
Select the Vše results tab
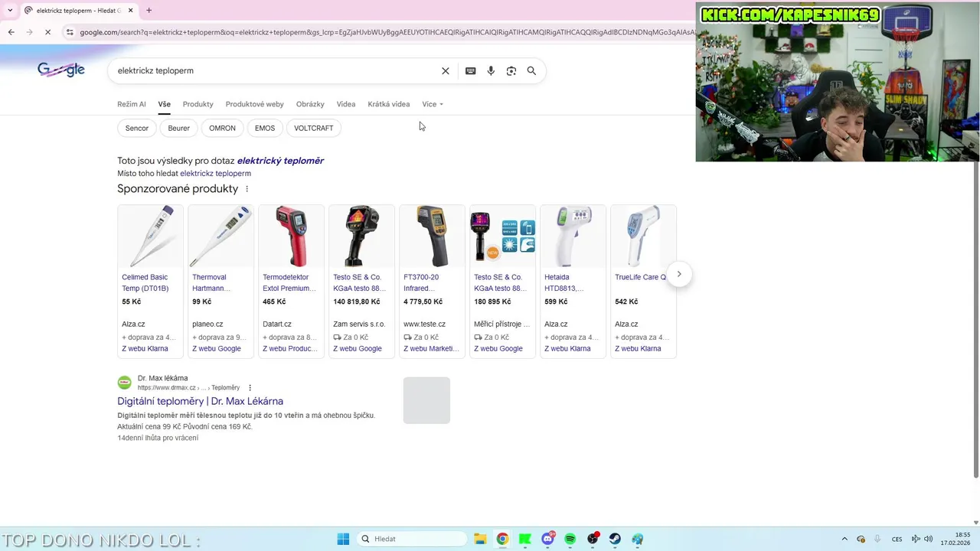tap(165, 104)
